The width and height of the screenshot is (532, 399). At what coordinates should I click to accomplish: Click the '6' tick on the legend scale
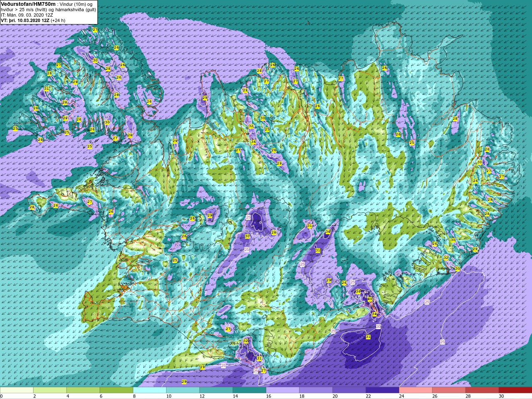click(x=101, y=396)
